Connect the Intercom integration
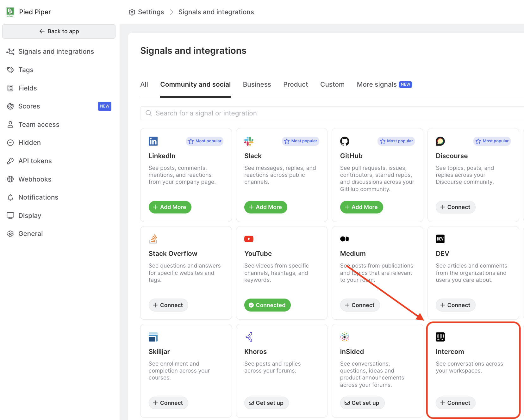Image resolution: width=524 pixels, height=420 pixels. pos(455,403)
